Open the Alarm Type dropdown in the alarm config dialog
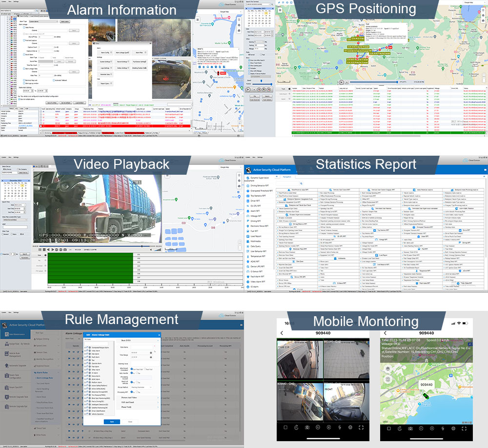The image size is (488, 448). point(43,21)
